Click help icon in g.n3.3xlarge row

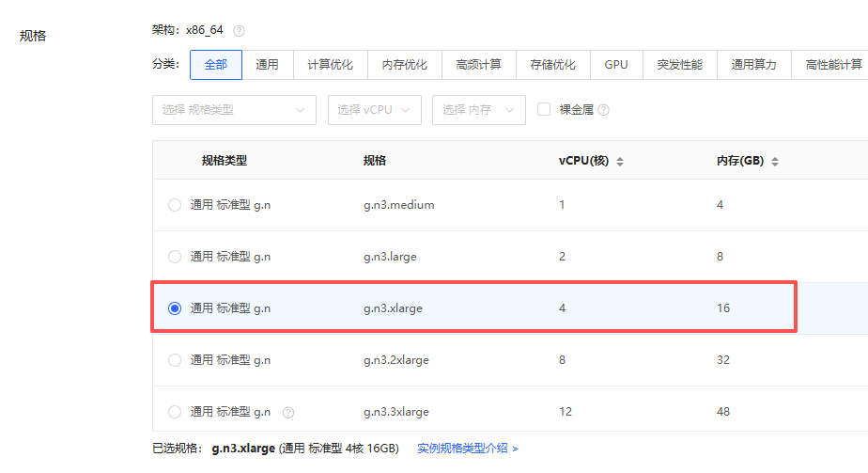click(x=288, y=413)
